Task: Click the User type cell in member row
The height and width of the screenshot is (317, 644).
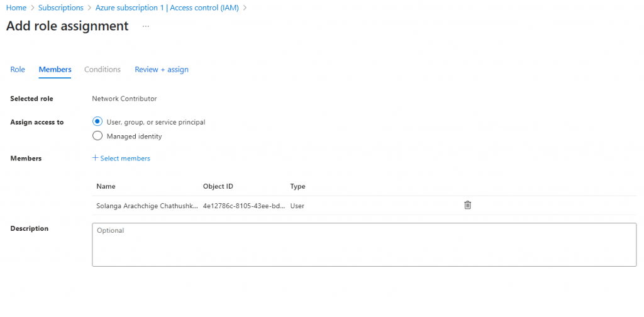Action: [x=297, y=206]
